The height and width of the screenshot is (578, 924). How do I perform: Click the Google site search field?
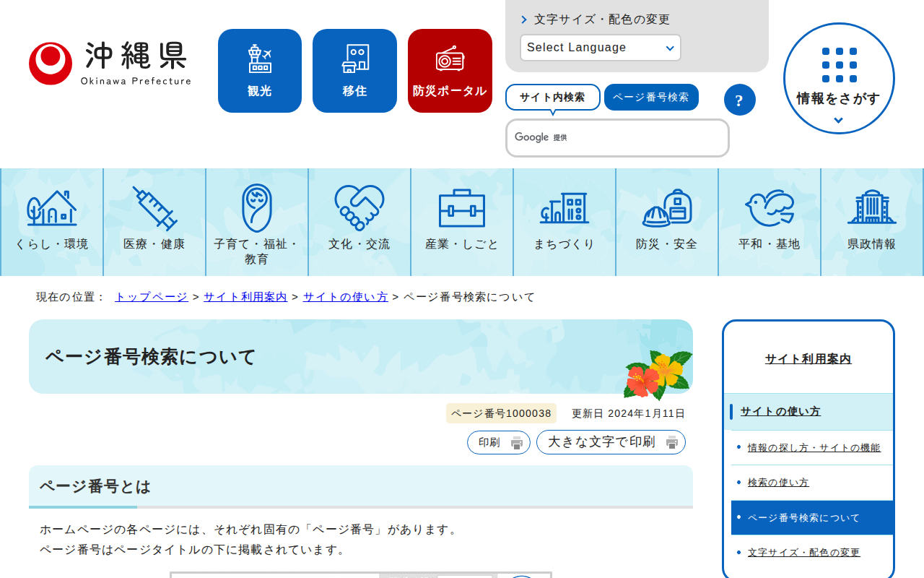click(x=617, y=138)
